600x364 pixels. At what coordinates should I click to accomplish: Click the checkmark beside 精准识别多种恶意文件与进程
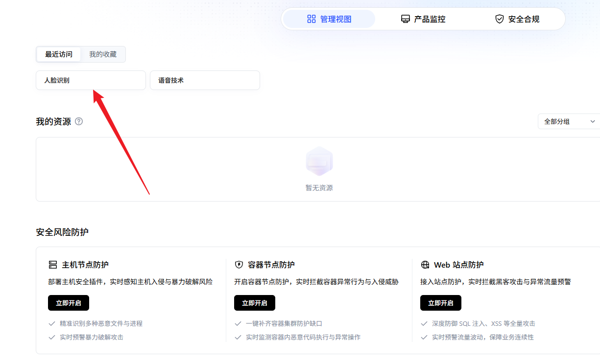click(52, 323)
